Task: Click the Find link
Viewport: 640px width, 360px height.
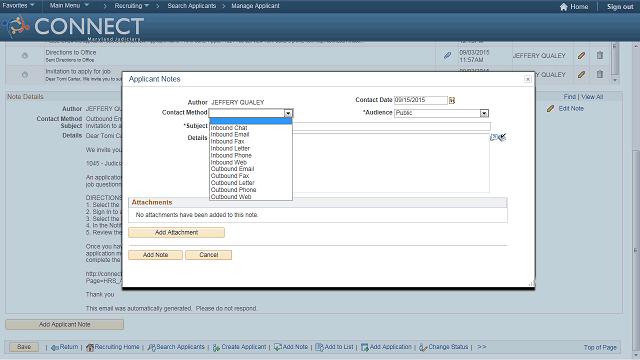Action: [569, 97]
